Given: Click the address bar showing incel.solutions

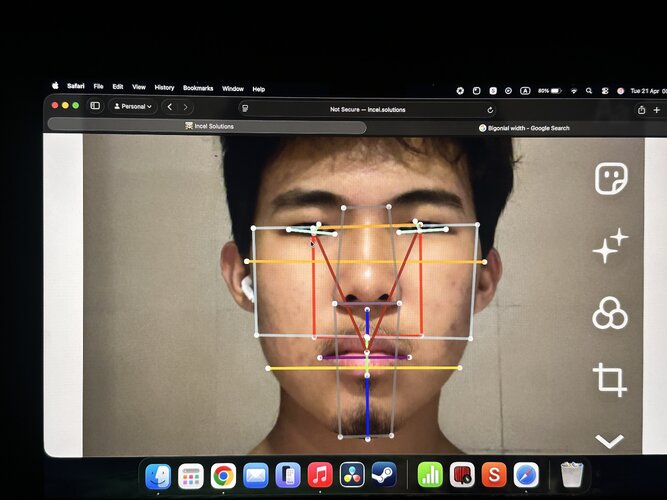Looking at the screenshot, I should (368, 109).
